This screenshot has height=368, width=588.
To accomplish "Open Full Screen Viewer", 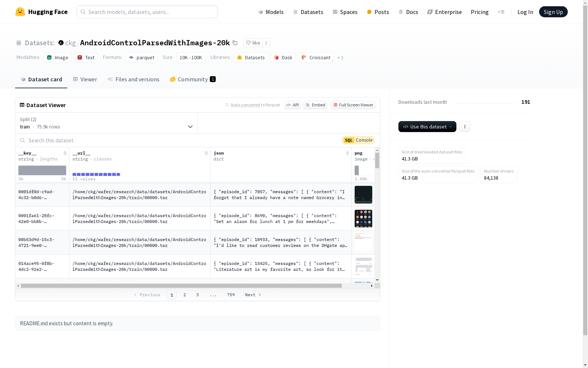I will [353, 105].
